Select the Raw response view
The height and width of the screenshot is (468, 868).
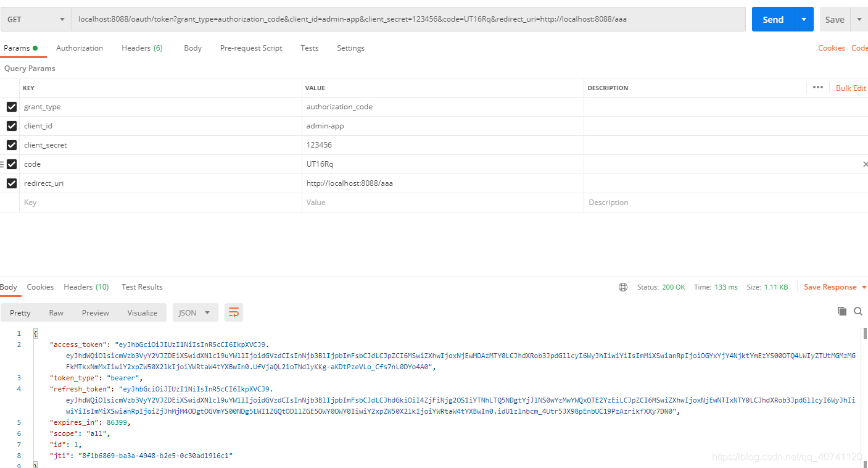[x=56, y=313]
